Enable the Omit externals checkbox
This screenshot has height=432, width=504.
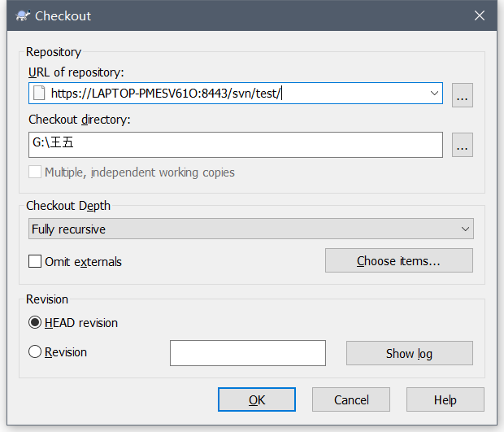[35, 261]
